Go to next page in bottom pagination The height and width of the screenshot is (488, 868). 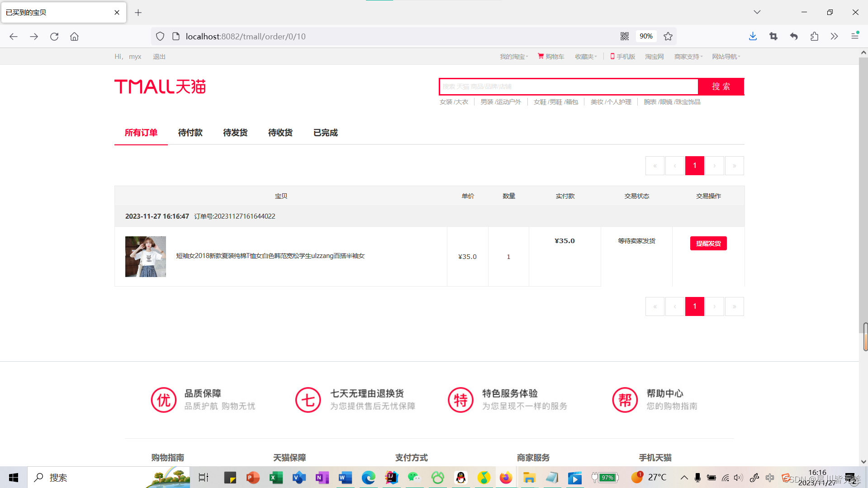(x=715, y=306)
